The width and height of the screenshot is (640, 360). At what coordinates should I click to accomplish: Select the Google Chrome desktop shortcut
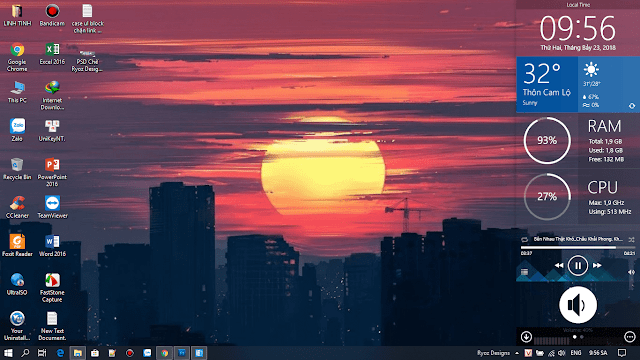pyautogui.click(x=17, y=57)
